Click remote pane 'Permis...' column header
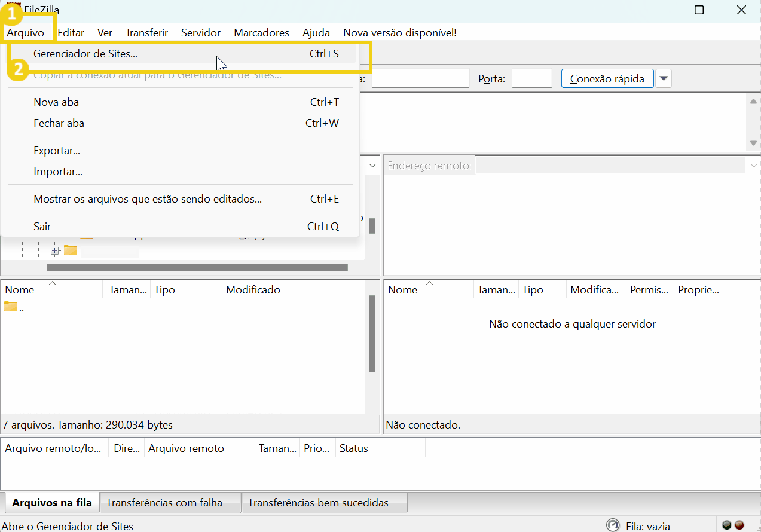This screenshot has width=761, height=532. pos(650,290)
